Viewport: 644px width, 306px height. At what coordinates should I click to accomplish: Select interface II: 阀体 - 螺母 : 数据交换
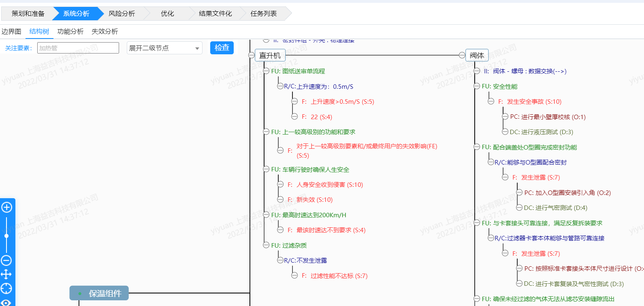tap(525, 71)
